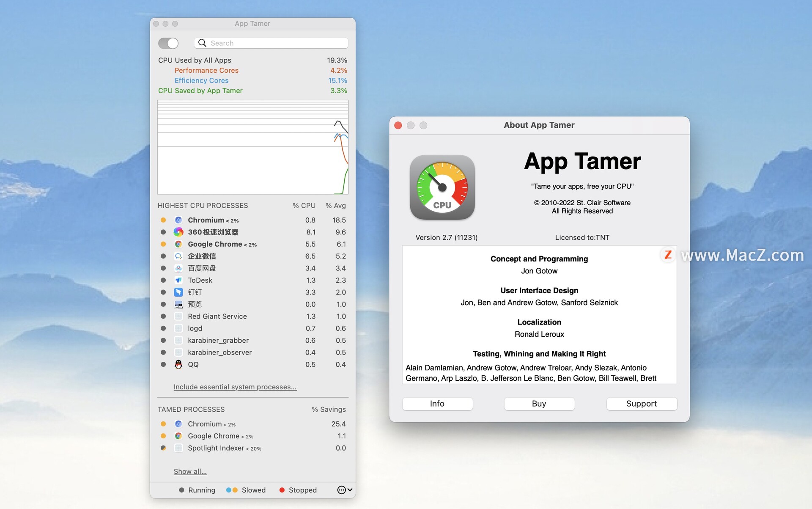Click the 钉钉 DingTalk icon

[179, 292]
